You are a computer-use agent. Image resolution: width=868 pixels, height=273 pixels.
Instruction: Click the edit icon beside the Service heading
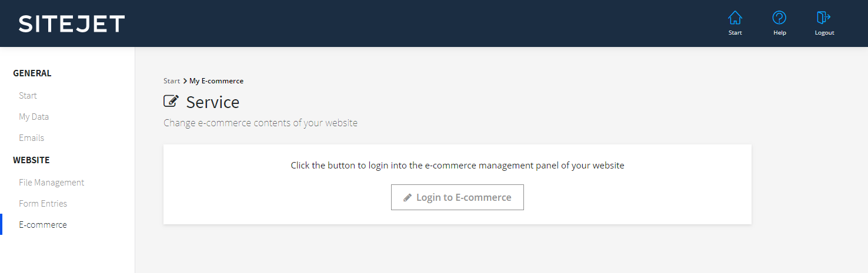(171, 102)
